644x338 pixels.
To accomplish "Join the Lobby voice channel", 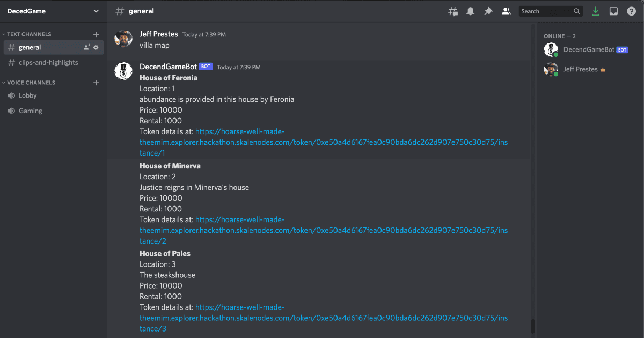I will (28, 95).
